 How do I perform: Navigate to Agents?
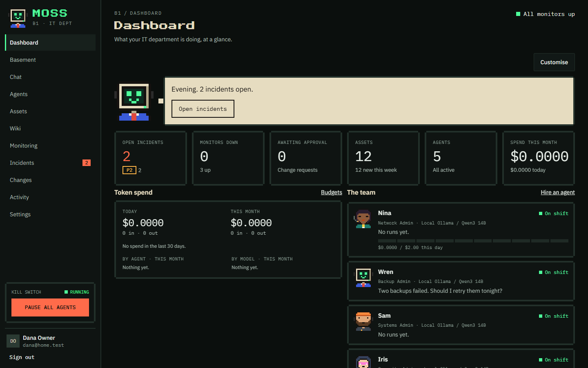click(x=50, y=94)
